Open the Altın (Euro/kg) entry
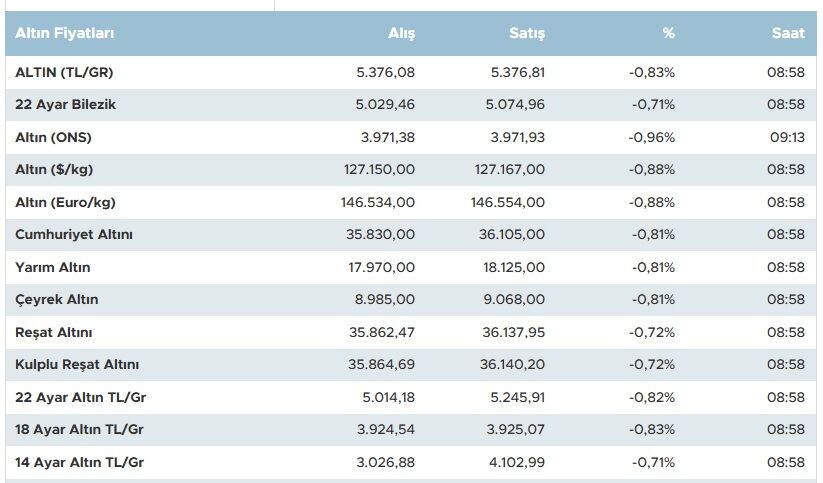823x483 pixels. [65, 202]
